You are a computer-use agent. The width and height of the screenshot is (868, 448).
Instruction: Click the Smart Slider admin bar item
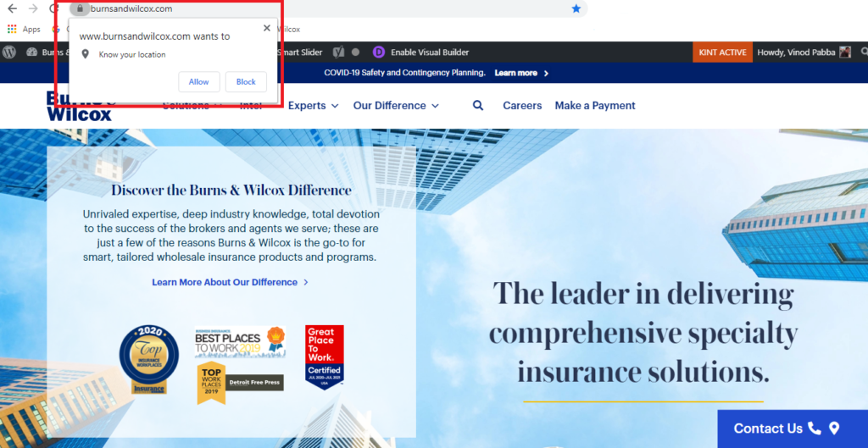299,53
